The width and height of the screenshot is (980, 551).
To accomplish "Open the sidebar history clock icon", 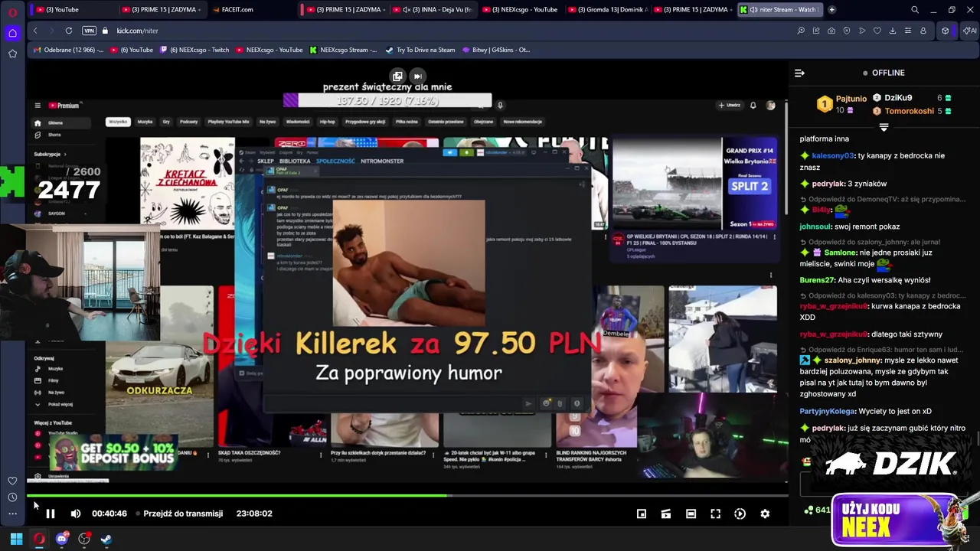I will (12, 497).
